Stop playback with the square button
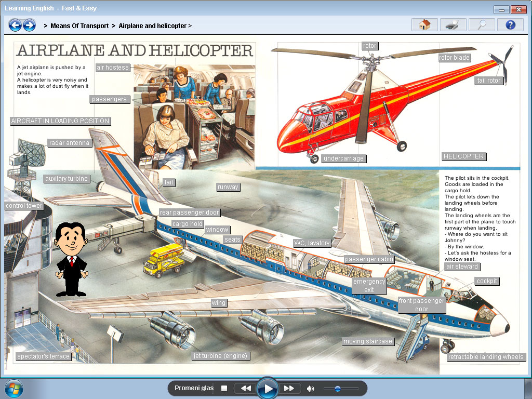Image resolution: width=532 pixels, height=399 pixels. click(224, 389)
